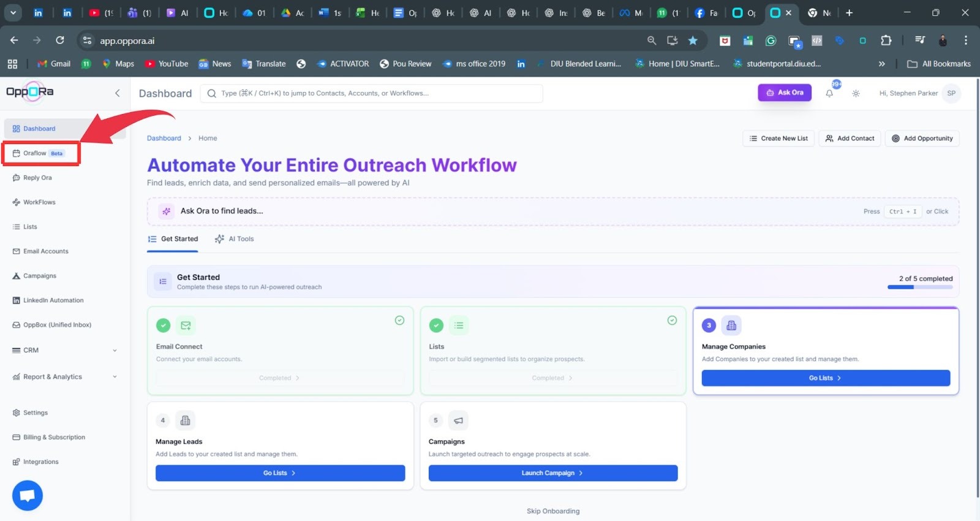
Task: Expand the Report & Analytics menu
Action: tap(64, 377)
